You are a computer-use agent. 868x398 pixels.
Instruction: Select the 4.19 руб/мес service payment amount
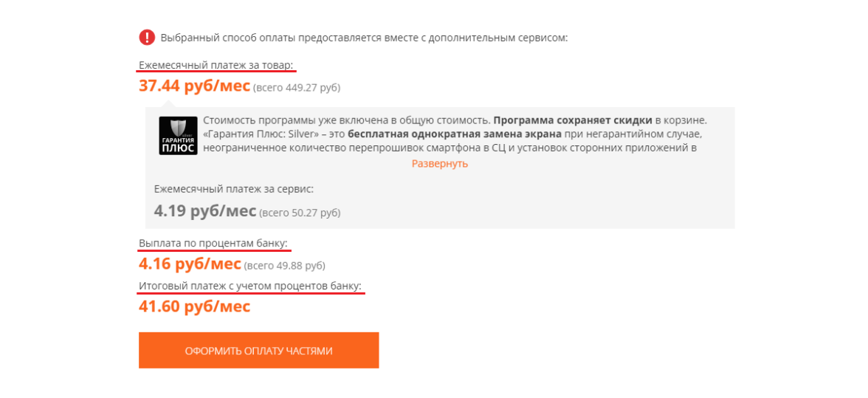204,211
